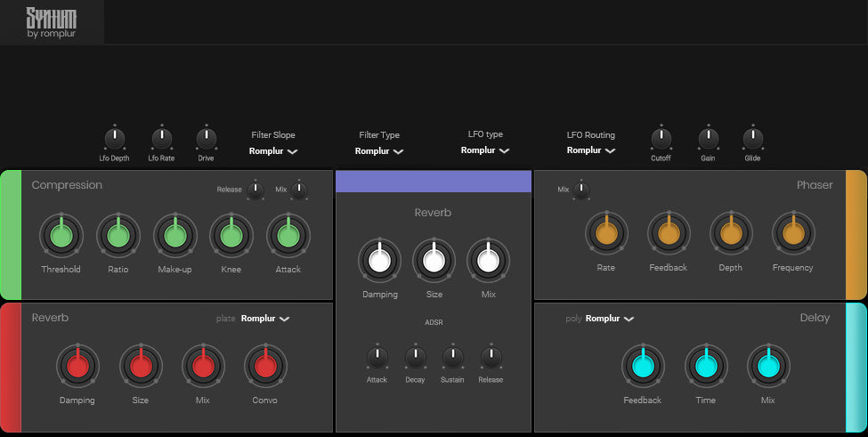
Task: Click the Cutoff knob
Action: click(x=661, y=139)
